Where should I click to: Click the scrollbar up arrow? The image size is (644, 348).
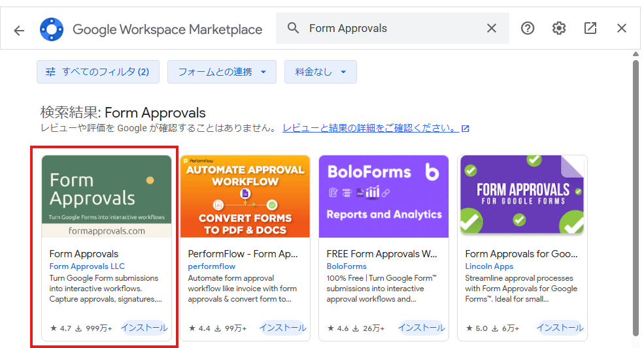click(x=636, y=54)
